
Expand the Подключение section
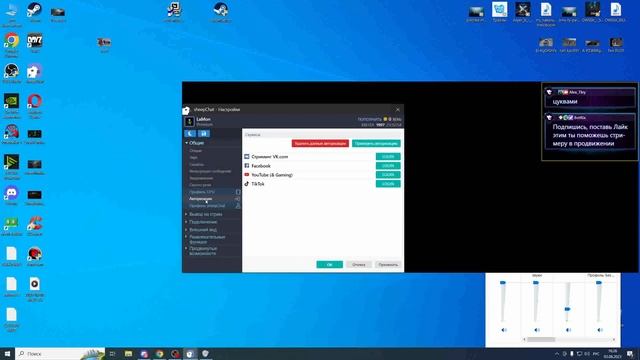[x=203, y=222]
